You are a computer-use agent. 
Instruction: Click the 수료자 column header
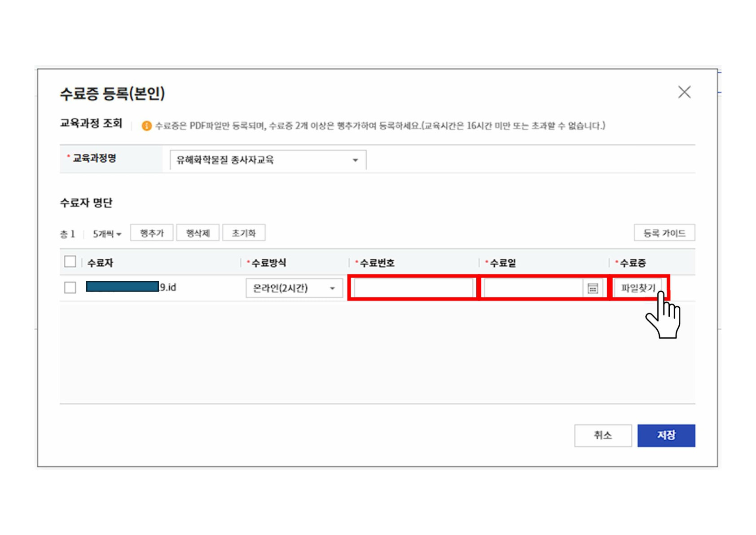[x=101, y=263]
